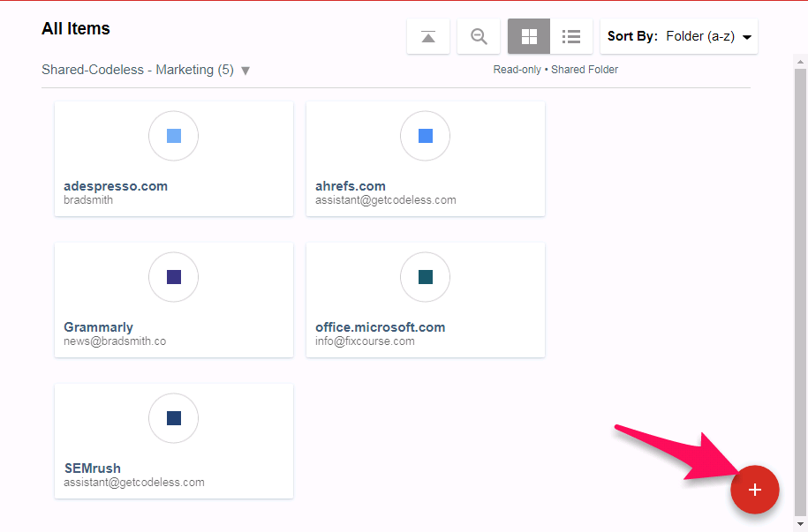Click the office.microsoft.com site icon
This screenshot has height=532, width=808.
pyautogui.click(x=425, y=277)
